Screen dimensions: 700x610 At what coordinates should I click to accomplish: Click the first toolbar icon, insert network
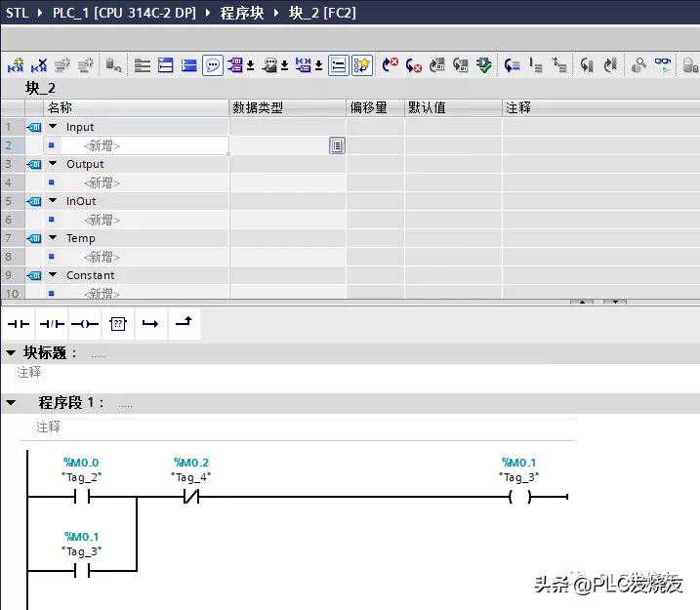point(16,65)
